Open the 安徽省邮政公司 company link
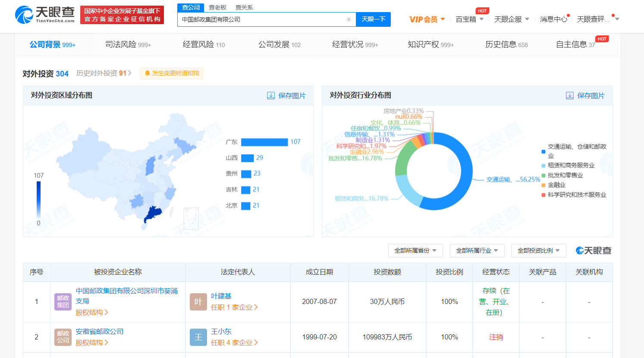This screenshot has height=358, width=644. (100, 331)
